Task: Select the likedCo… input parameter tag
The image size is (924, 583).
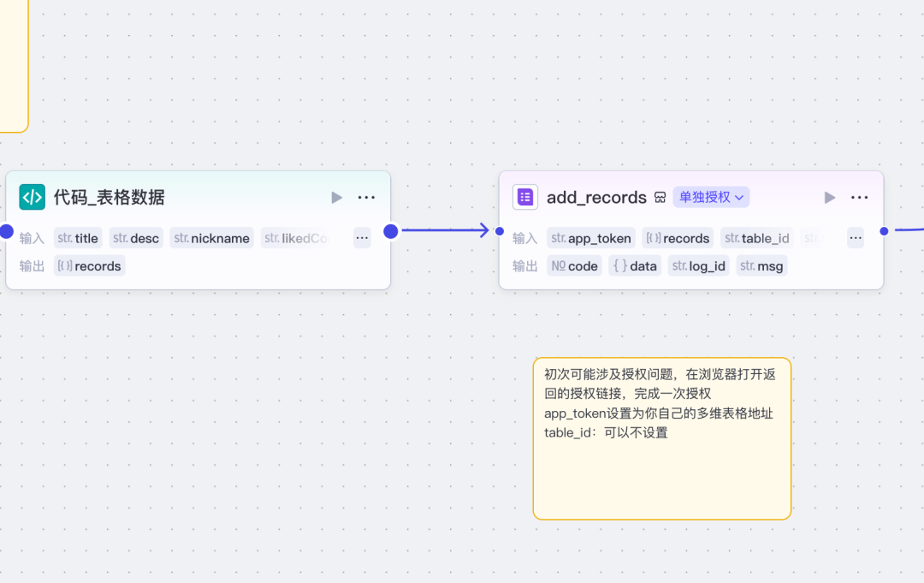Action: (x=296, y=238)
